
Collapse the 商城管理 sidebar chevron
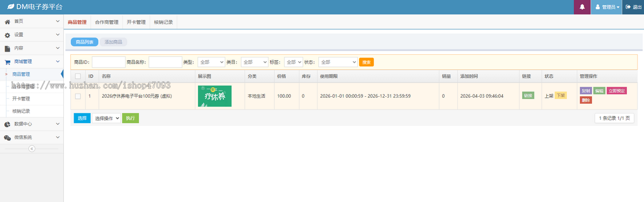point(57,62)
